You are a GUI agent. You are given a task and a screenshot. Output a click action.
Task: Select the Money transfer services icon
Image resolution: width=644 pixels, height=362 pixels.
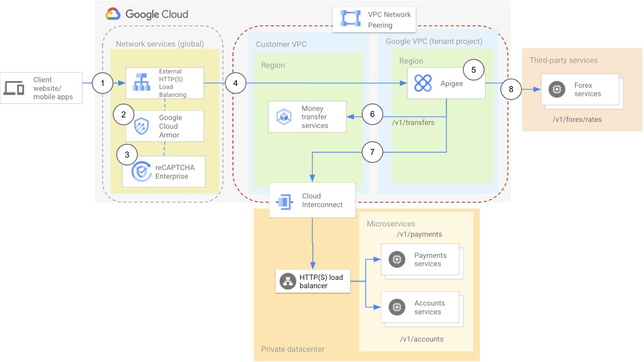click(284, 116)
